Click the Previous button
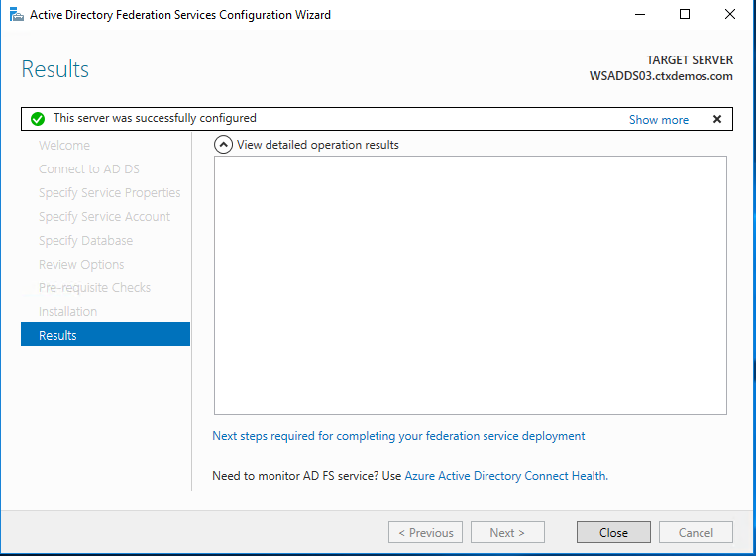Screen dimensions: 756x556 [426, 532]
